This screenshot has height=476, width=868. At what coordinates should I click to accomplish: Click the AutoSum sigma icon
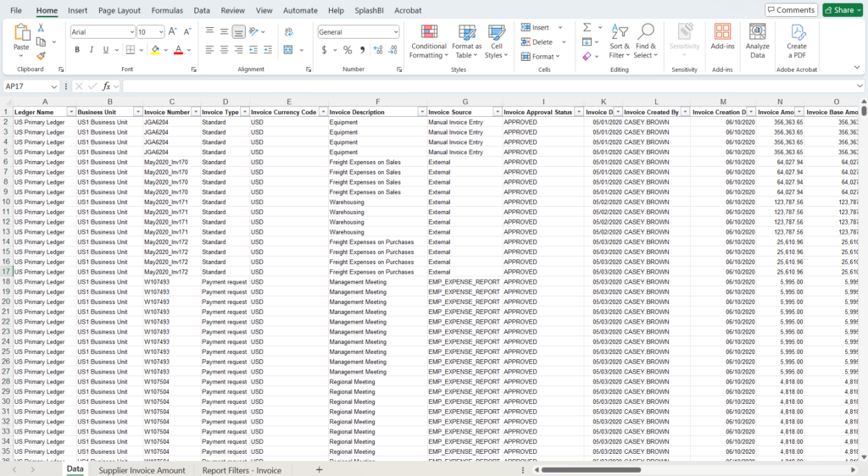[587, 28]
